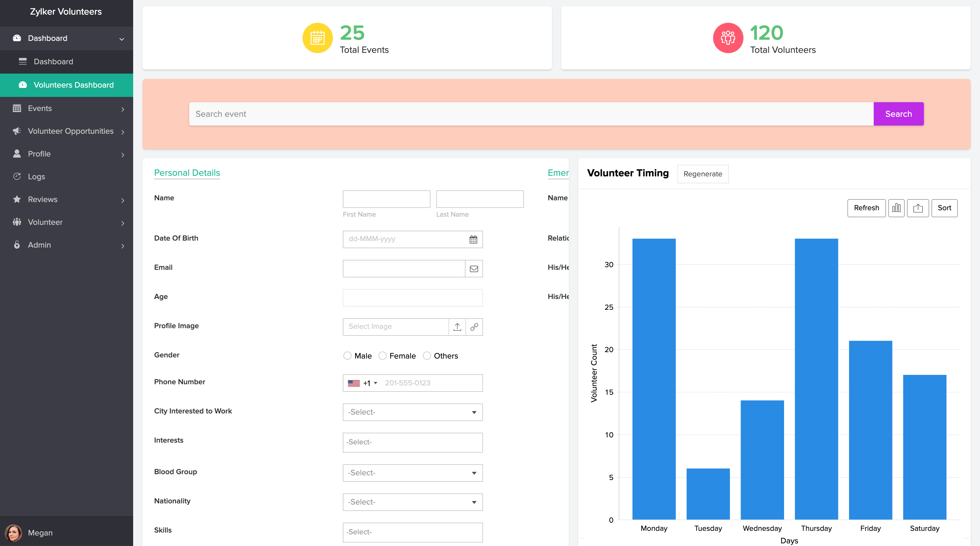Open the phone country code +1 selector
The image size is (980, 546).
[x=363, y=383]
